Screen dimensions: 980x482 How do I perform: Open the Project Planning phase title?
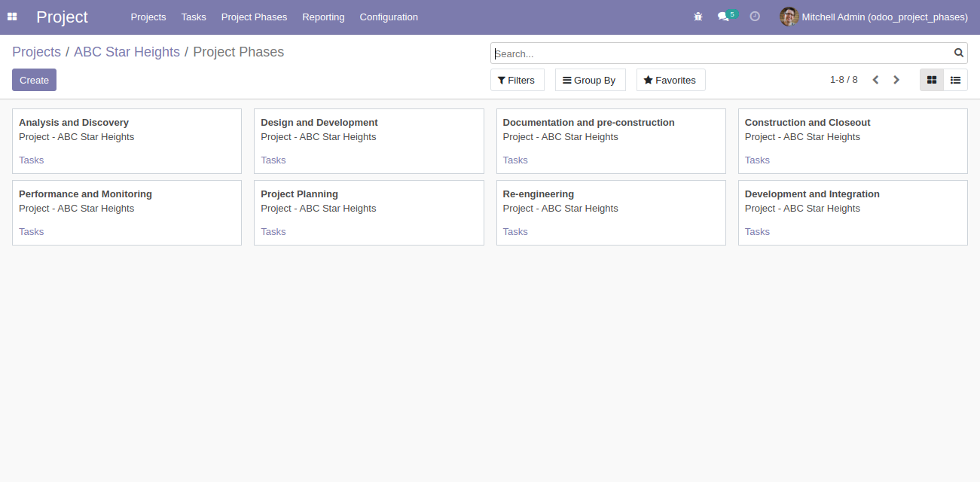[299, 194]
